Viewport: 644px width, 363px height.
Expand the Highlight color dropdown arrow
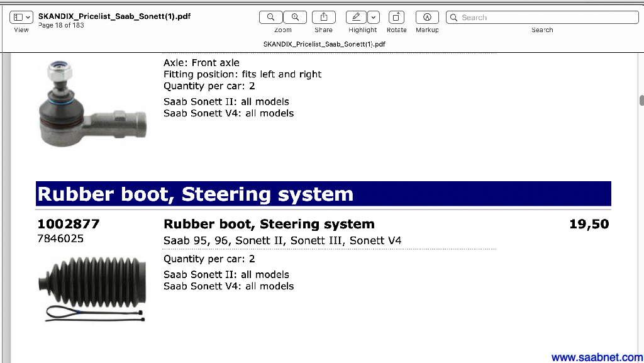pyautogui.click(x=374, y=17)
